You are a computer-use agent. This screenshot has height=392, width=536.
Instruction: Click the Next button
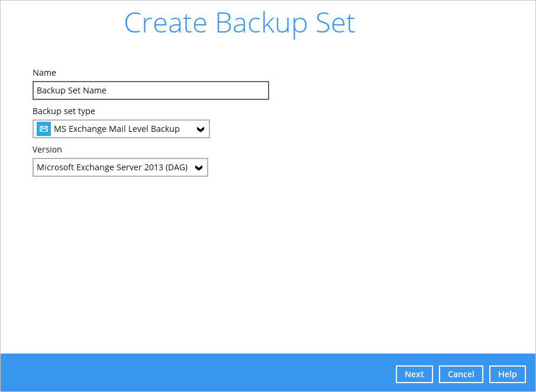coord(414,374)
